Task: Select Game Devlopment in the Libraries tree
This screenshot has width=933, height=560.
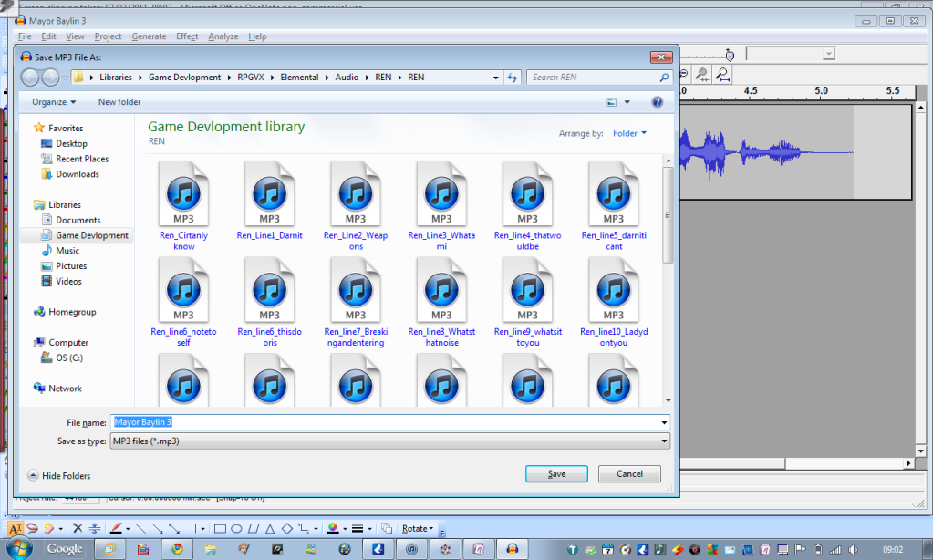Action: tap(91, 235)
